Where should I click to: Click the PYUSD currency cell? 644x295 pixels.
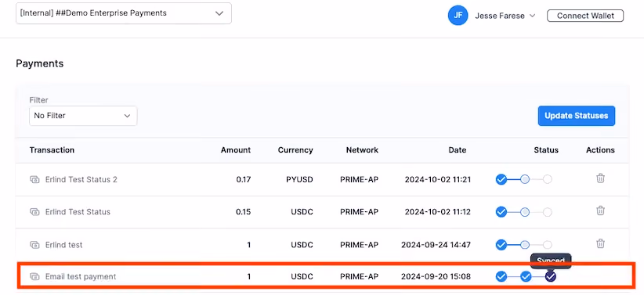tap(299, 179)
